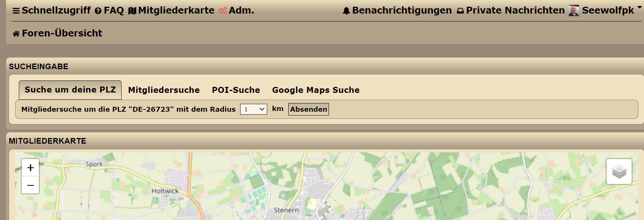Click the Stenern label on the map
The image size is (644, 220).
click(x=286, y=210)
